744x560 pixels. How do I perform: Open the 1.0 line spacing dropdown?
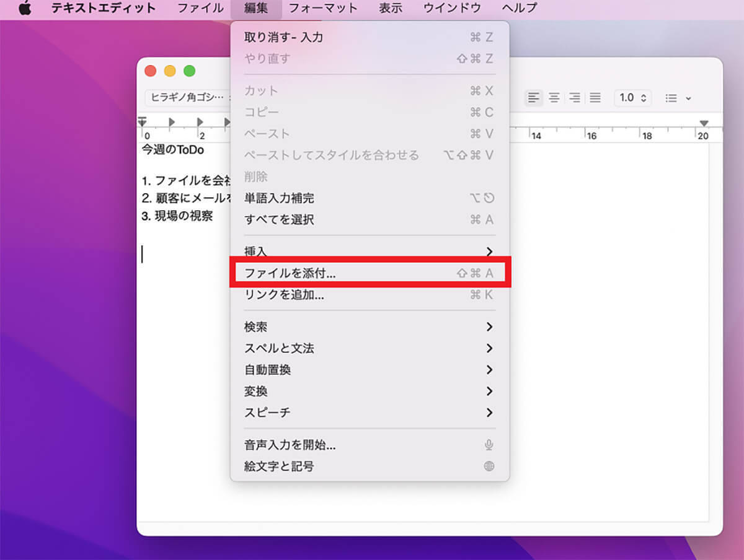(x=633, y=98)
